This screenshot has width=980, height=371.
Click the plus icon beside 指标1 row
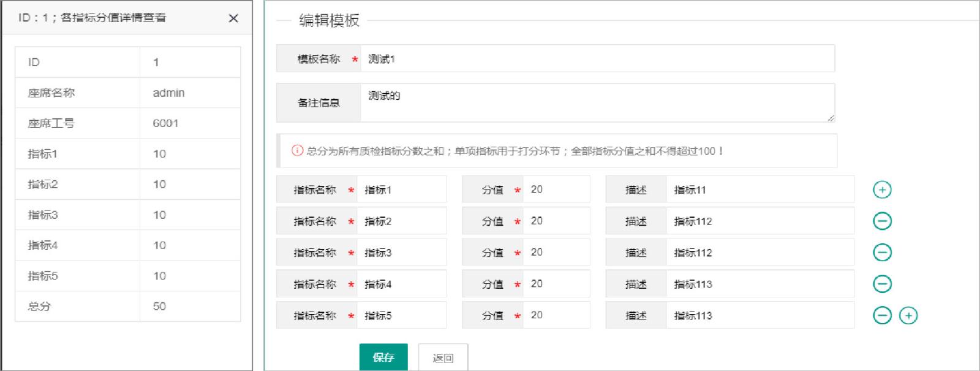coord(881,190)
